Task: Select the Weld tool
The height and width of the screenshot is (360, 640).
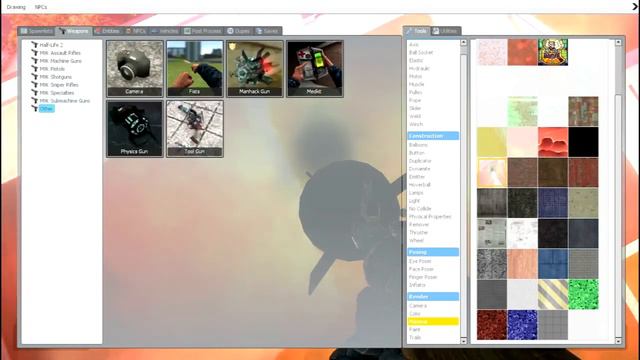Action: (415, 116)
